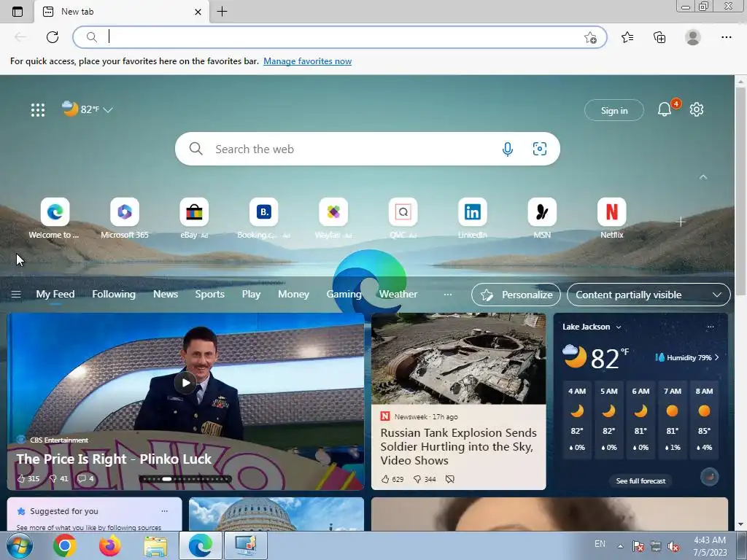Open Suggested for you card options

[x=164, y=511]
